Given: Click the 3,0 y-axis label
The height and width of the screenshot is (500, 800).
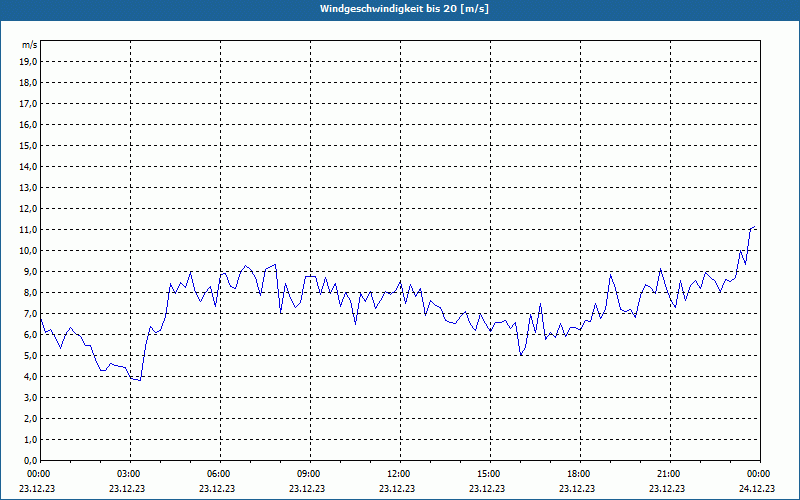Looking at the screenshot, I should [x=30, y=397].
